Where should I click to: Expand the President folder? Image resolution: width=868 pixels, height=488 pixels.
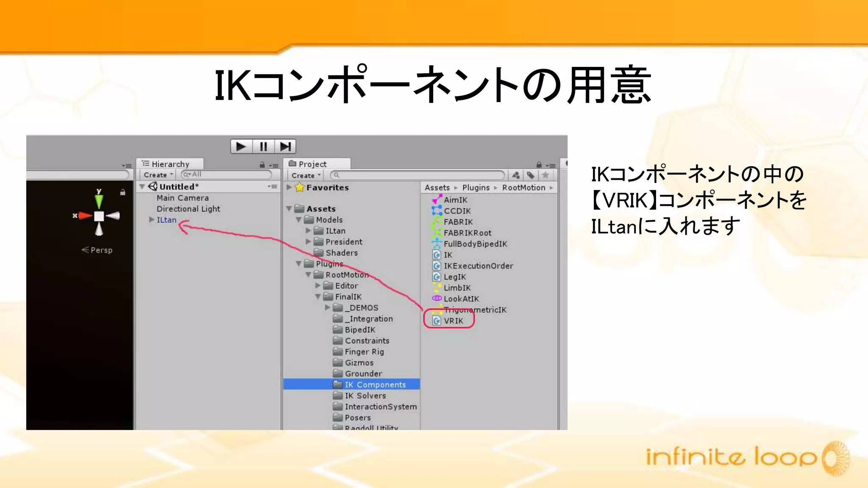(309, 241)
